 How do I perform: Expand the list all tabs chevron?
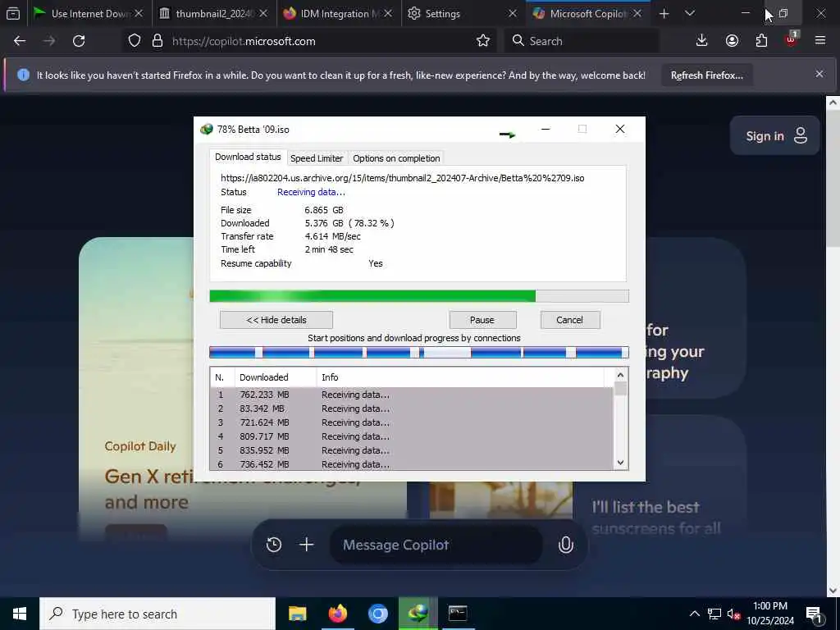click(690, 13)
